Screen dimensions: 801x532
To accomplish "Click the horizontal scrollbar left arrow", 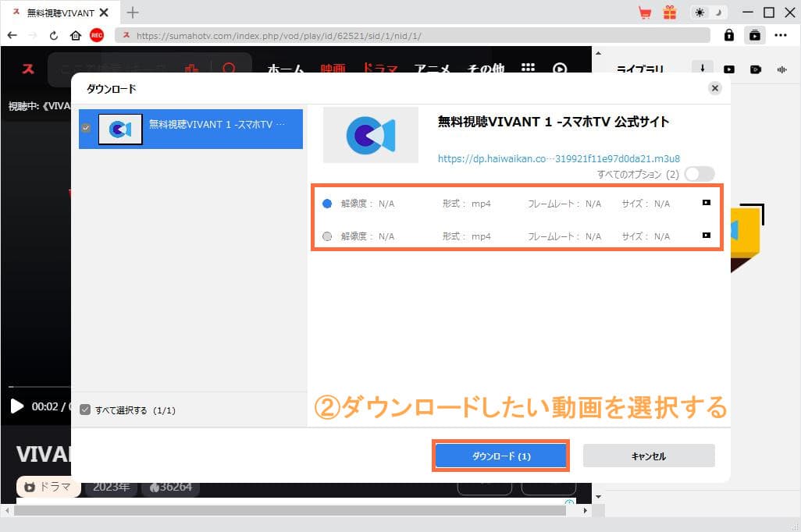I will coord(6,510).
